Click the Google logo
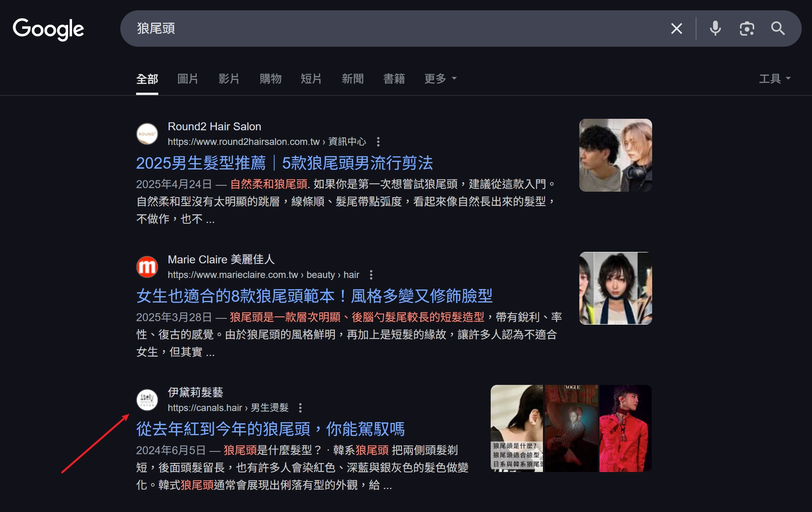Image resolution: width=812 pixels, height=512 pixels. click(x=48, y=29)
